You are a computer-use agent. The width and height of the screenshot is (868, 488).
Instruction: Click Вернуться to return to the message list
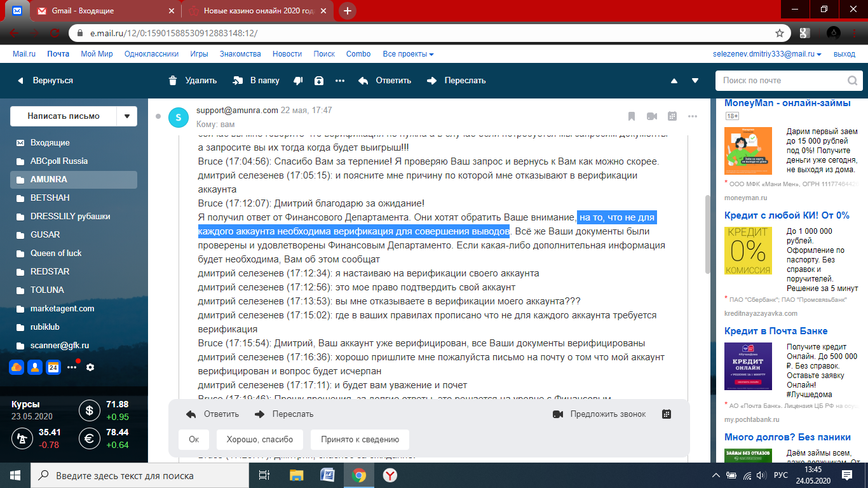(x=44, y=81)
